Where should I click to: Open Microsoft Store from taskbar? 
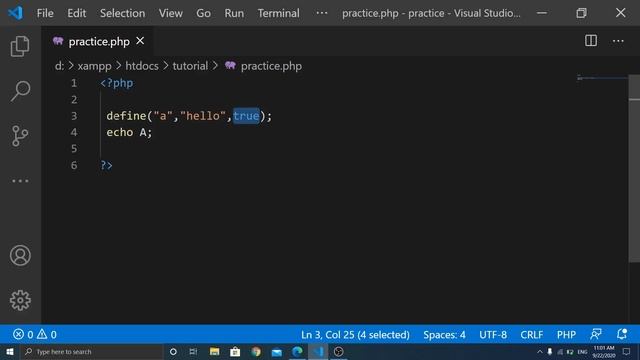pyautogui.click(x=235, y=351)
